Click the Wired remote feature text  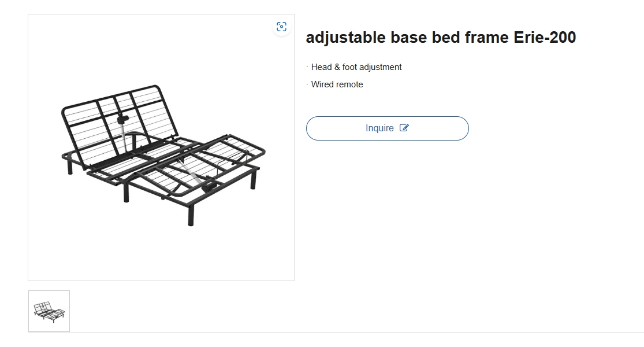point(337,84)
